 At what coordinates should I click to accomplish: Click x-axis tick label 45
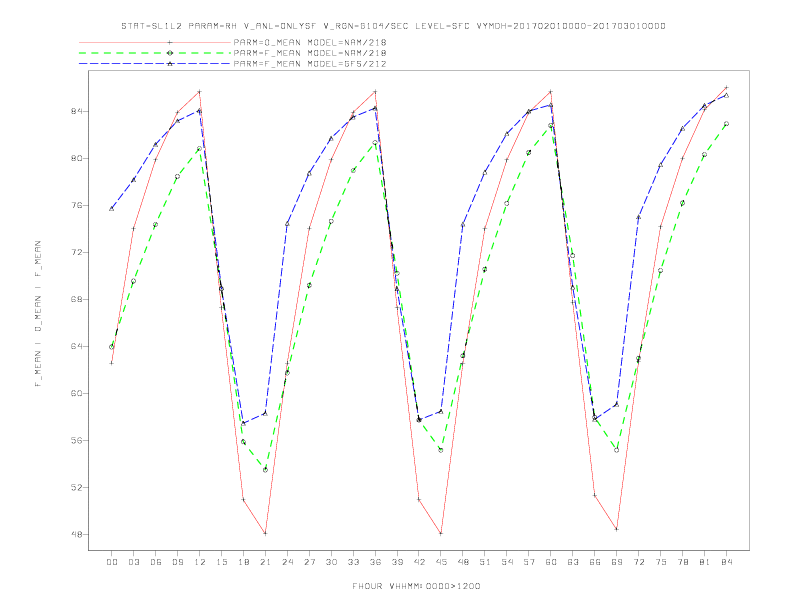click(441, 562)
